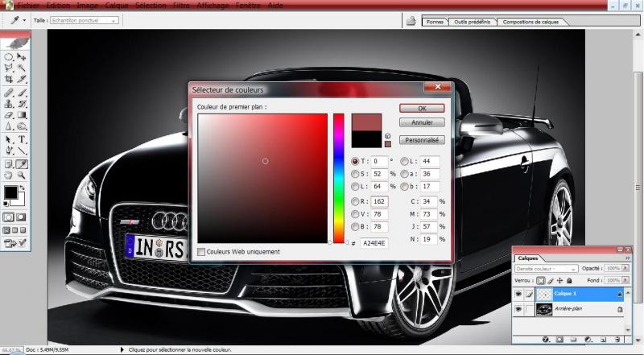Open the Opacité slider arrow
The width and height of the screenshot is (644, 355).
pos(625,268)
